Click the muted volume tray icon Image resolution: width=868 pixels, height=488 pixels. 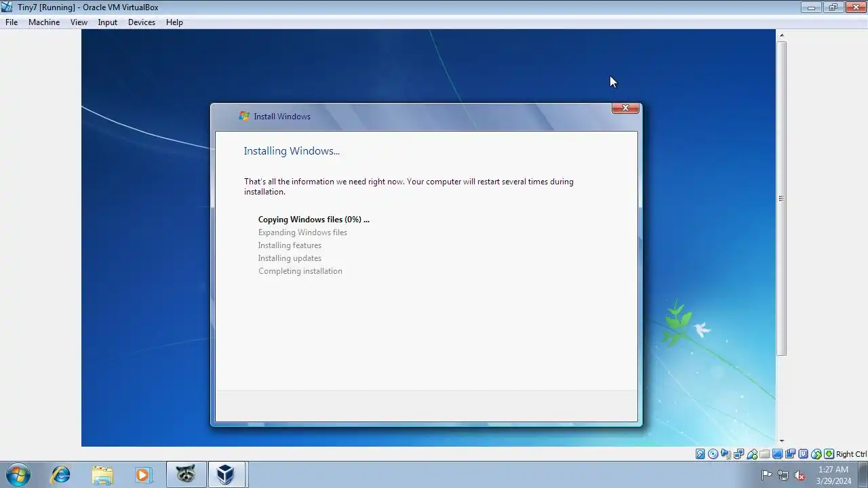[x=800, y=475]
